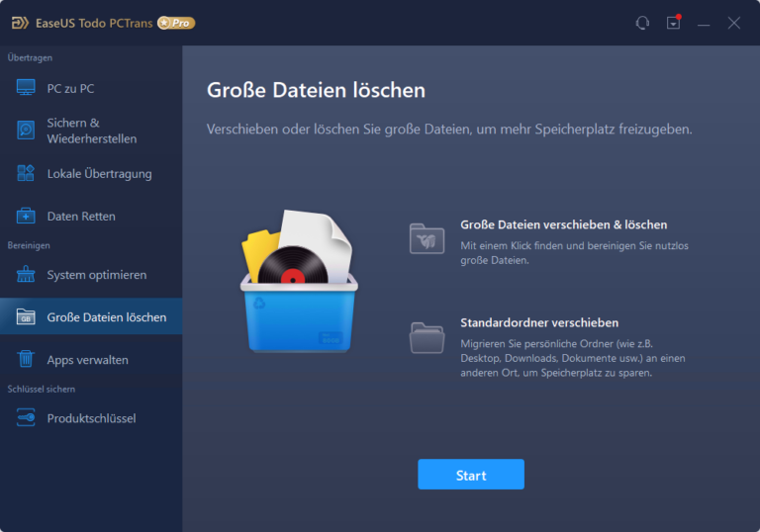760x532 pixels.
Task: Open Apps verwalten
Action: tap(91, 360)
